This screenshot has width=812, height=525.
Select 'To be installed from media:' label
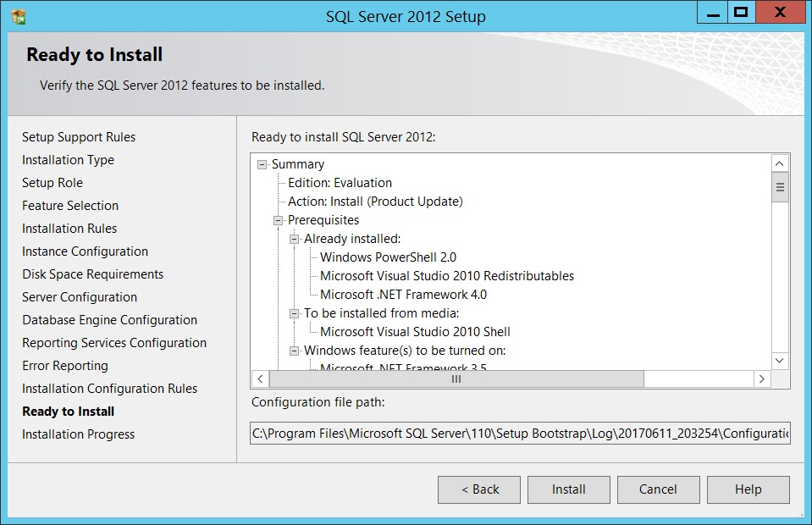(x=382, y=314)
